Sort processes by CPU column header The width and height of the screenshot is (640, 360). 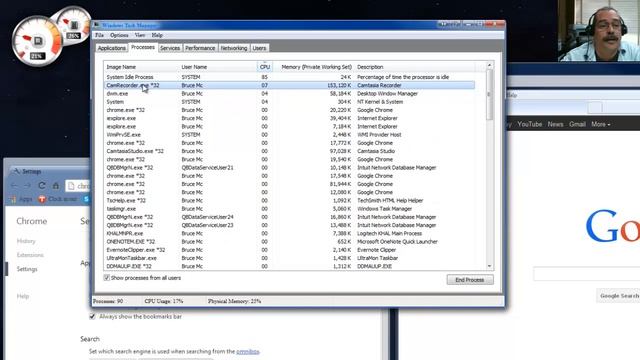(x=265, y=67)
